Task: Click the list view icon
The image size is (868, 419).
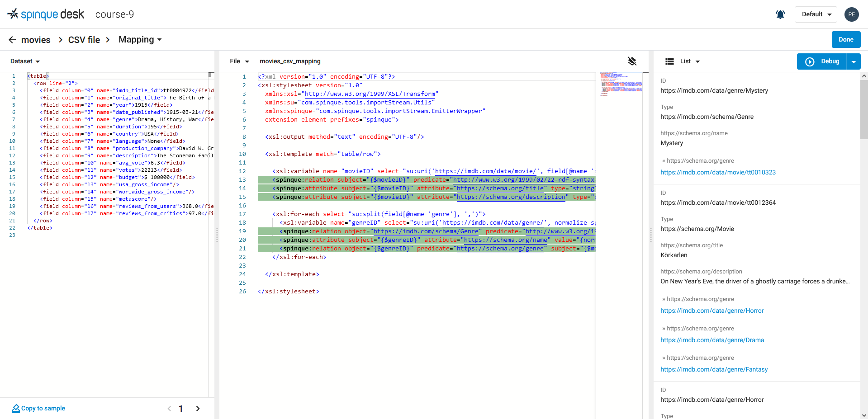Action: [x=670, y=61]
